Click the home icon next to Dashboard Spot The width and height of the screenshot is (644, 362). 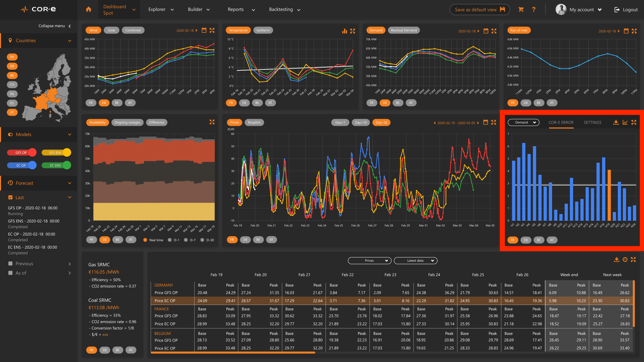(88, 9)
